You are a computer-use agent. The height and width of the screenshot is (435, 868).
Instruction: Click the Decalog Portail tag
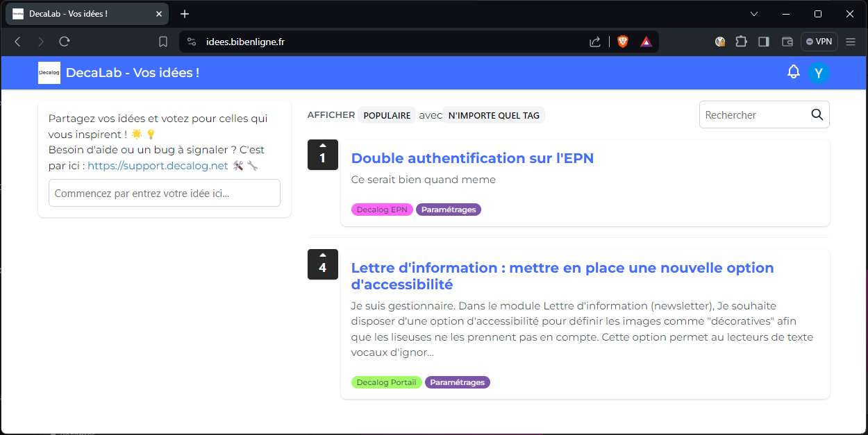point(387,382)
